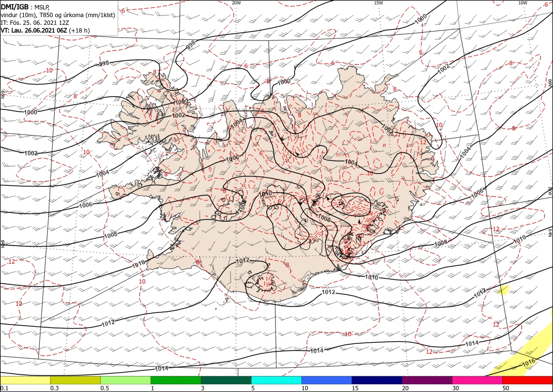This screenshot has width=553, height=392.
Task: Click the "10W" longitude label at the top edge
Action: coord(523,2)
